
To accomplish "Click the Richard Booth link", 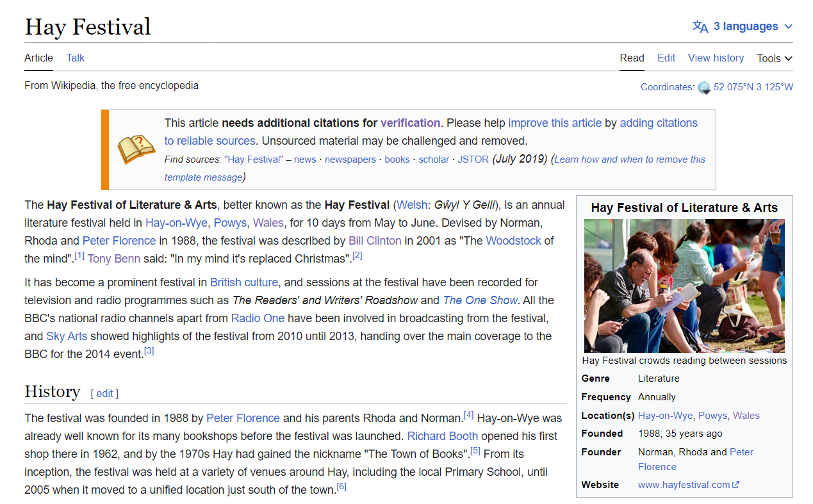I will 443,436.
